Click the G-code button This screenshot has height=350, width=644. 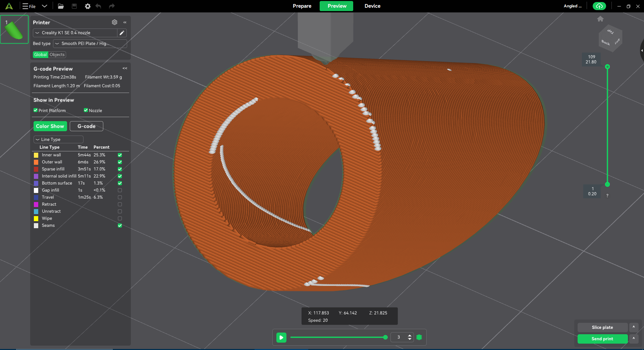[87, 126]
